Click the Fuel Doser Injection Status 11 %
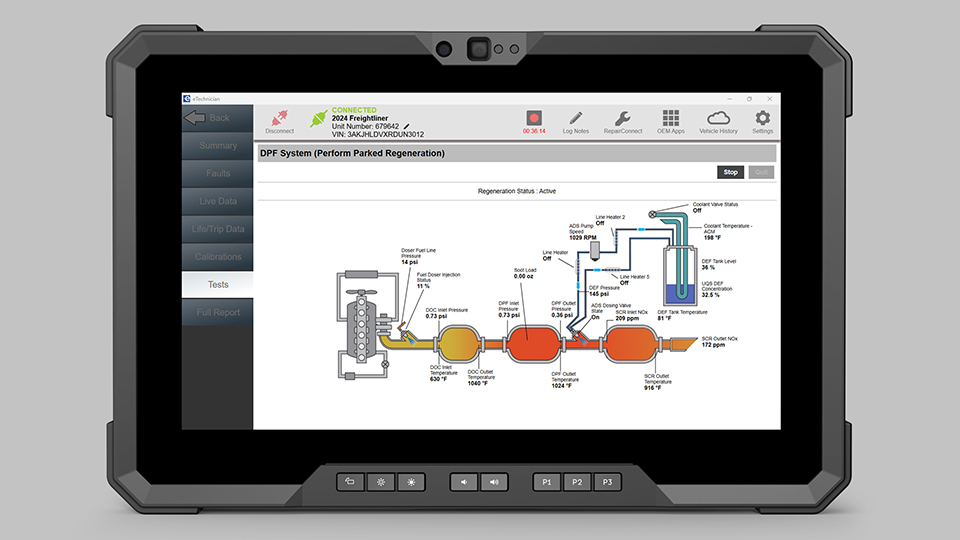Screen dimensions: 960x540 pos(438,280)
